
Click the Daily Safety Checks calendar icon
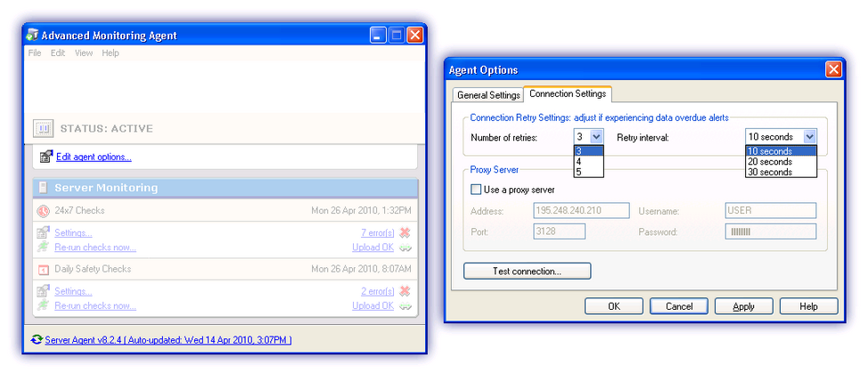click(43, 270)
